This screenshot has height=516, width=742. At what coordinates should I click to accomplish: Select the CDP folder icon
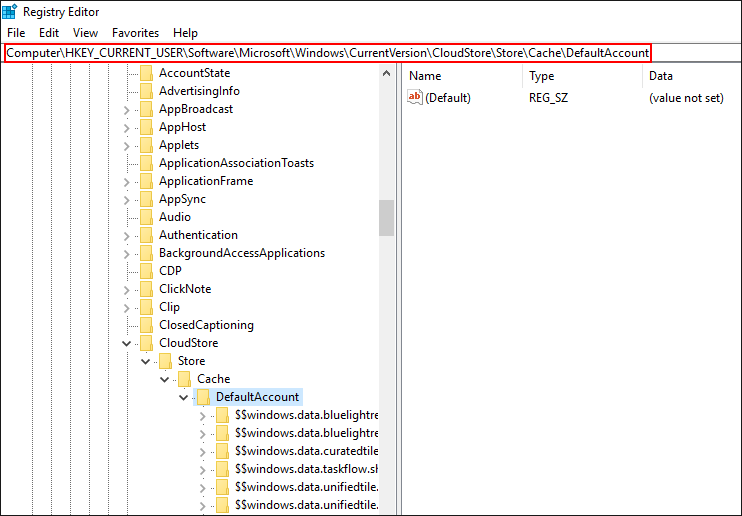coord(147,271)
